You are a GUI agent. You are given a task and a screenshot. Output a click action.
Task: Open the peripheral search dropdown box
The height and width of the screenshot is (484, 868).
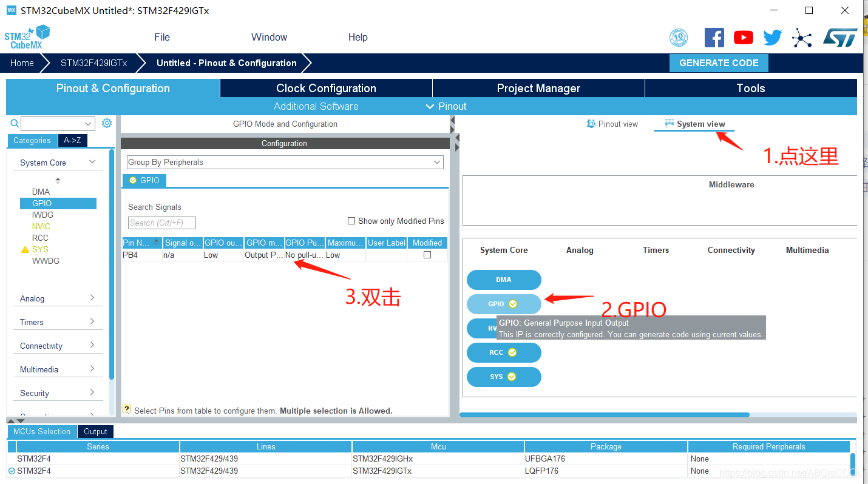tap(58, 124)
